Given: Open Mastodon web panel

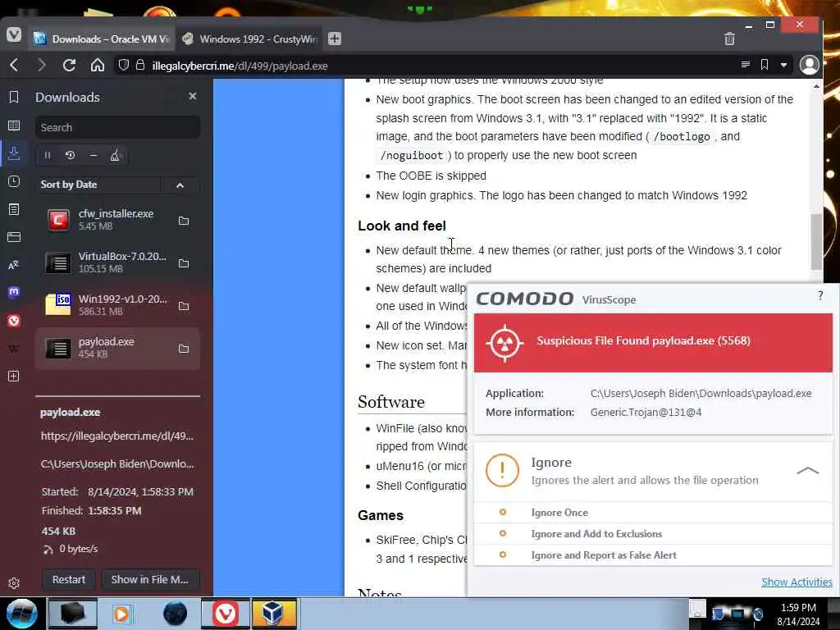Looking at the screenshot, I should coord(14,292).
